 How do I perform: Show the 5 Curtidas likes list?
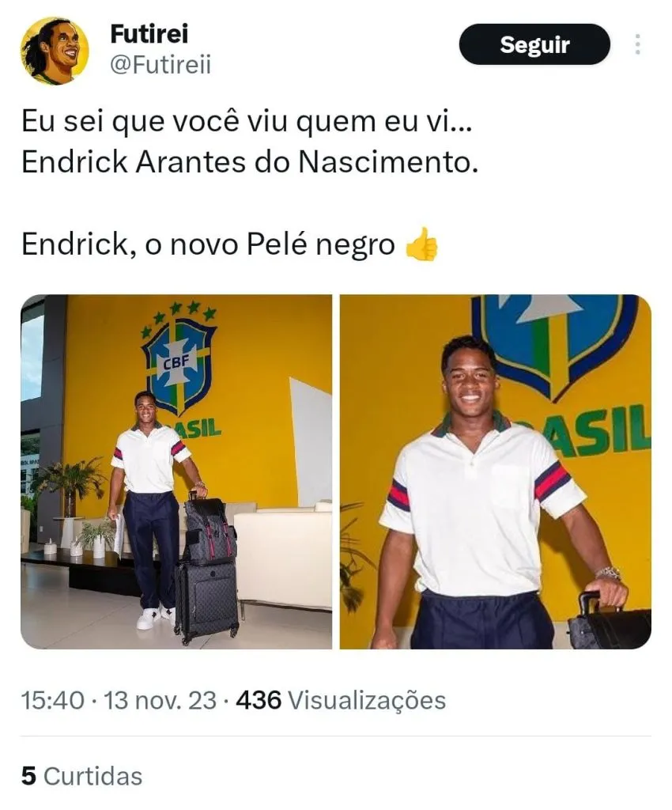click(81, 777)
